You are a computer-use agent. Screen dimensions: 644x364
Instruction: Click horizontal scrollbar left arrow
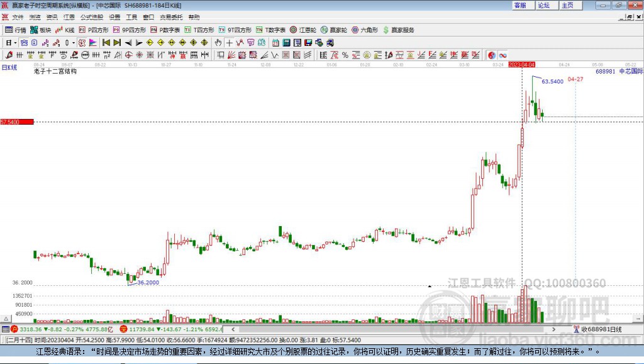point(233,329)
